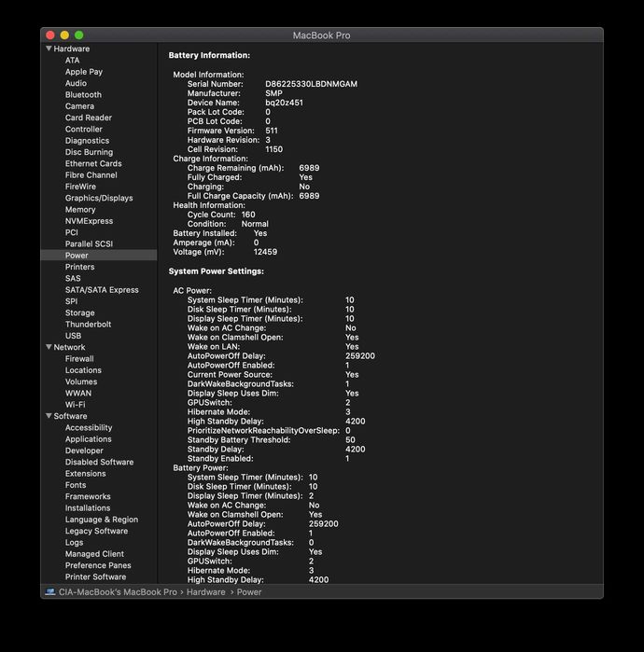Select Apple Pay in the sidebar

pos(84,72)
